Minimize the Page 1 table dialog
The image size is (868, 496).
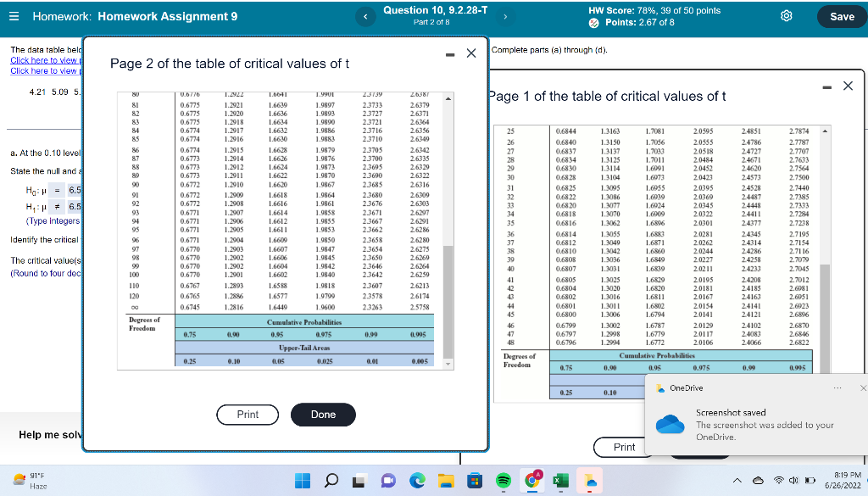pos(827,87)
